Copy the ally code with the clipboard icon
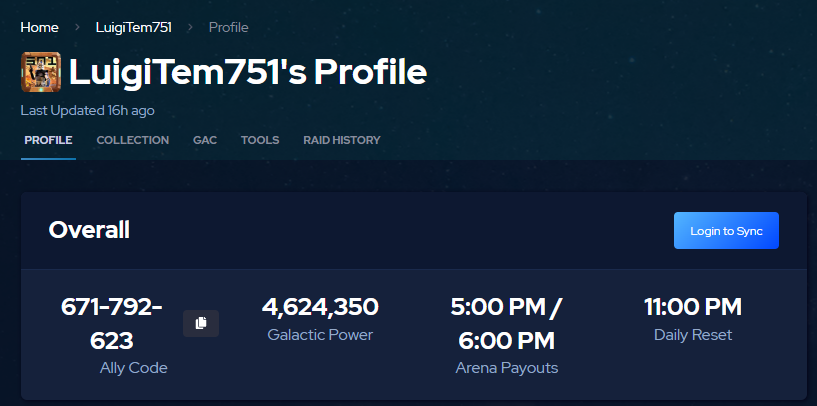817x406 pixels. [200, 323]
